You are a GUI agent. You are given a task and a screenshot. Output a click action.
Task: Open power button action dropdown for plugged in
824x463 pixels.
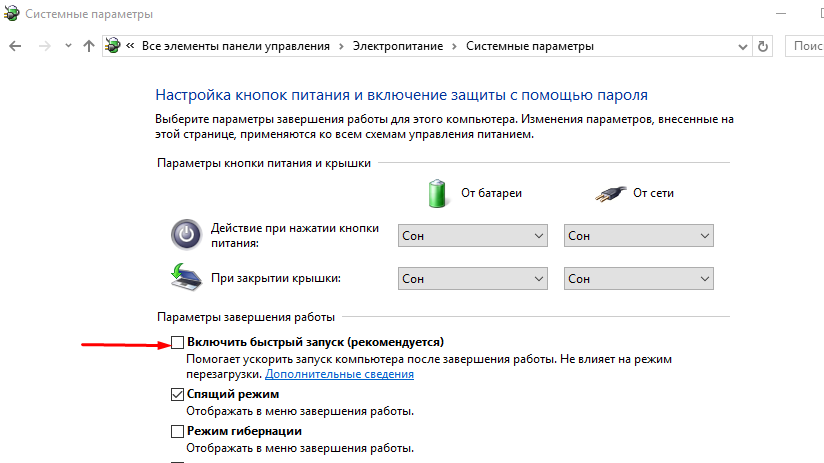coord(638,235)
